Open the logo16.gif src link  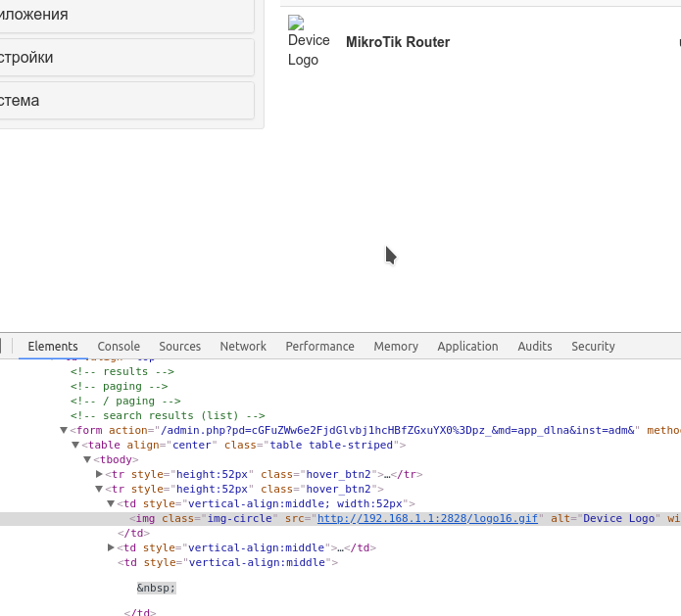[428, 518]
